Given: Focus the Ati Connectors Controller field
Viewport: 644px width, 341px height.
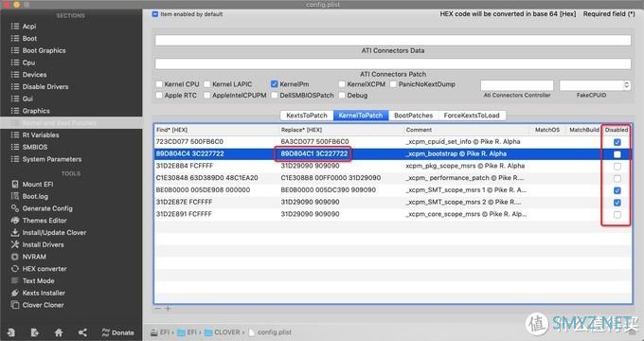Looking at the screenshot, I should (x=517, y=85).
